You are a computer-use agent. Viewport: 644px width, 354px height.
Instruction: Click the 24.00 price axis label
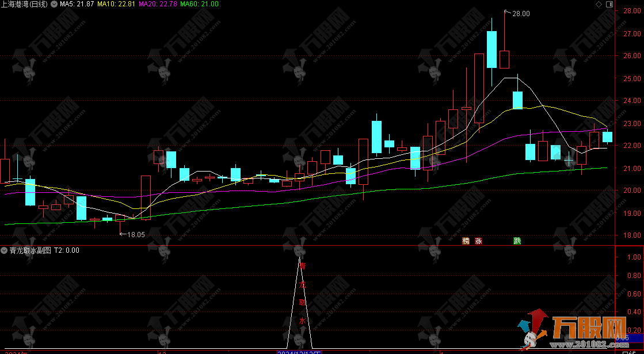(x=632, y=100)
